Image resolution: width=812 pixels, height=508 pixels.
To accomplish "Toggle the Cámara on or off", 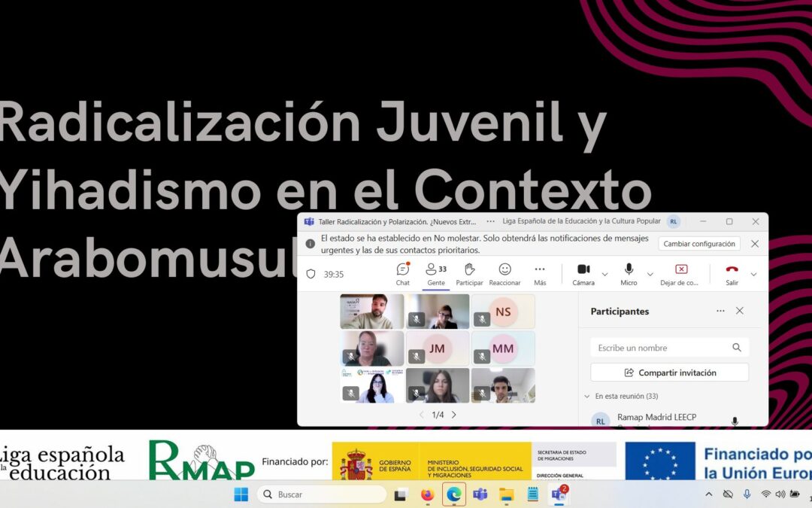I will (x=583, y=274).
